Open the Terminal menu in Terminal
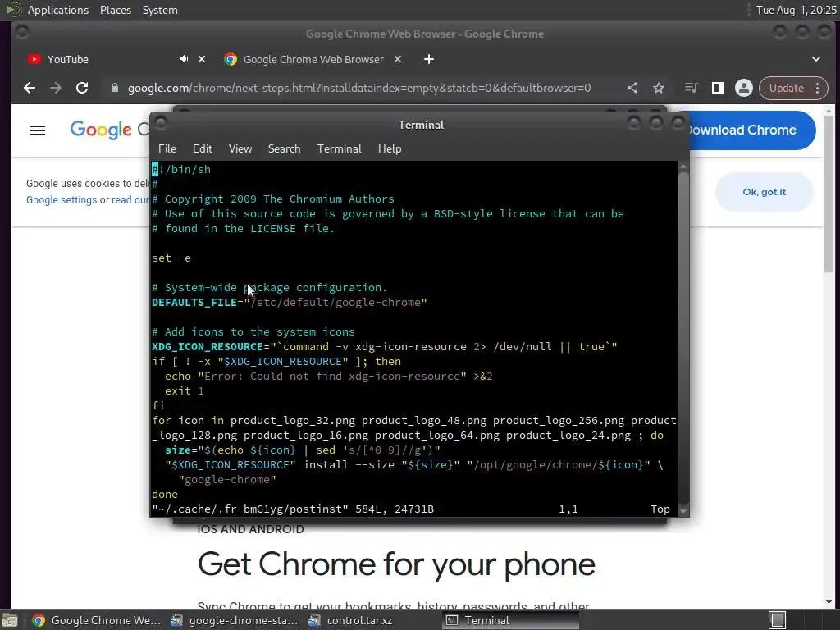 (339, 149)
